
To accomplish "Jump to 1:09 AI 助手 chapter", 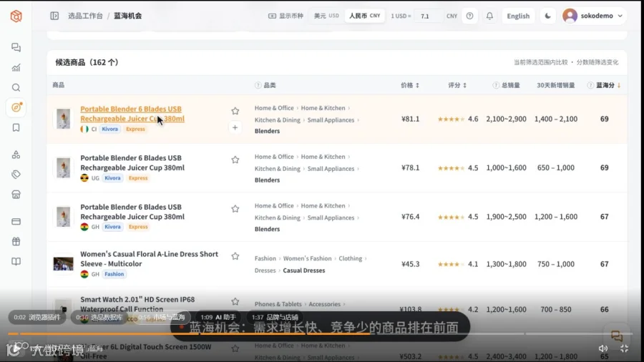I will (218, 317).
